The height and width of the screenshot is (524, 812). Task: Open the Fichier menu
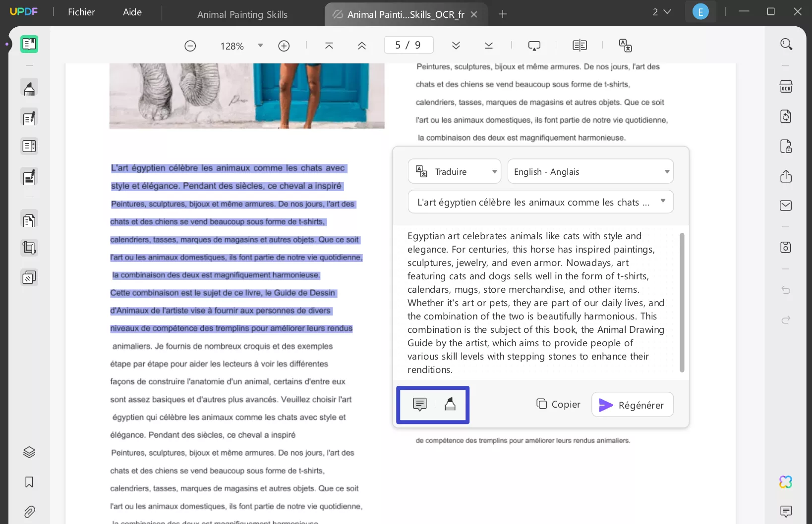coord(81,12)
